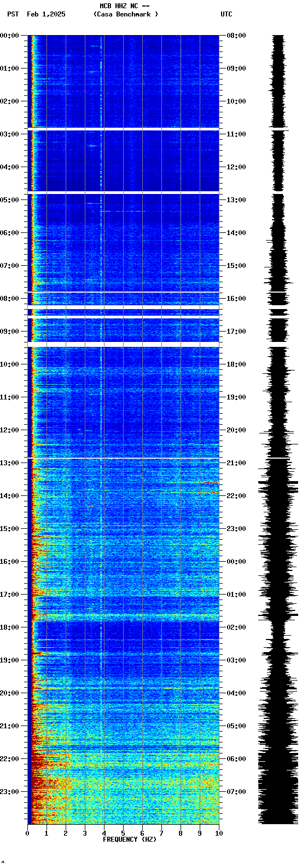Click the "1" tick on the frequency axis
The width and height of the screenshot is (302, 868).
click(47, 833)
